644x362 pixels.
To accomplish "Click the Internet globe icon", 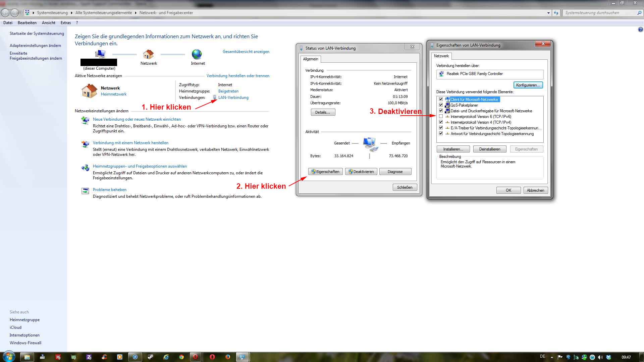I will [197, 54].
